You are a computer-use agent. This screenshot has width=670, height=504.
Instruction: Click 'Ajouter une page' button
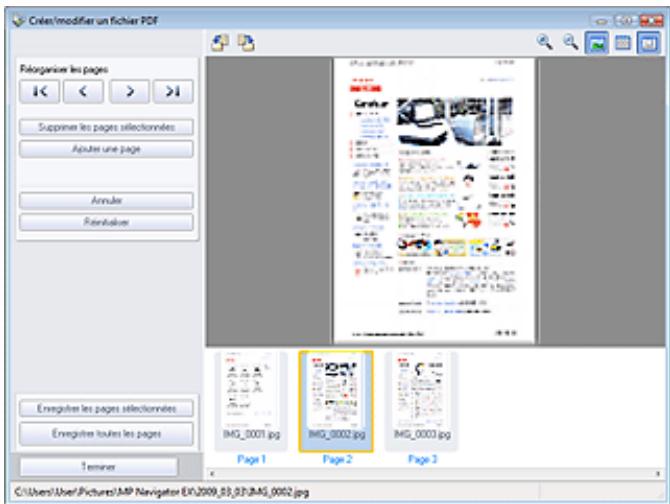106,149
